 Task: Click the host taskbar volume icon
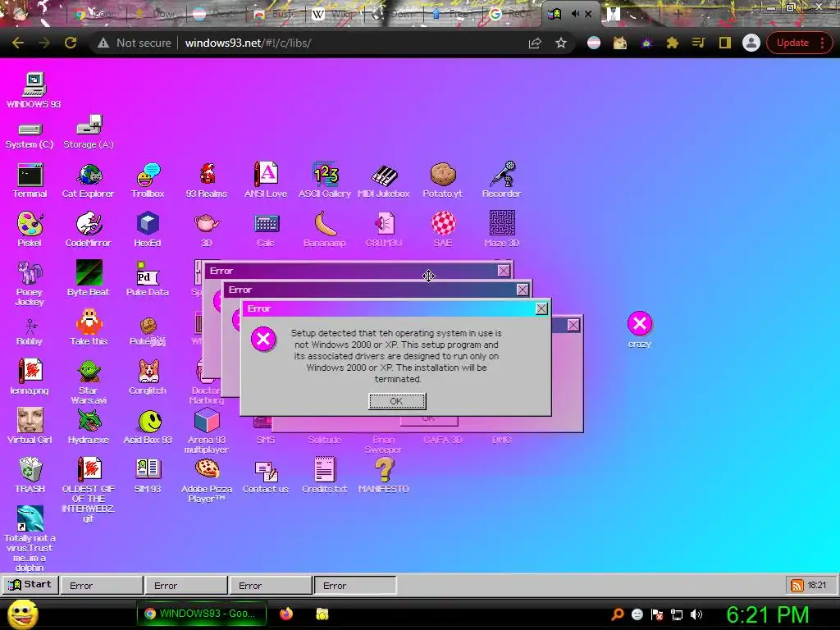pyautogui.click(x=696, y=614)
